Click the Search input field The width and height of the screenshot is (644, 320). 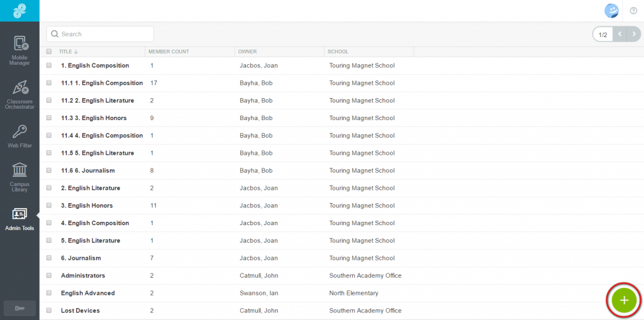[x=100, y=34]
